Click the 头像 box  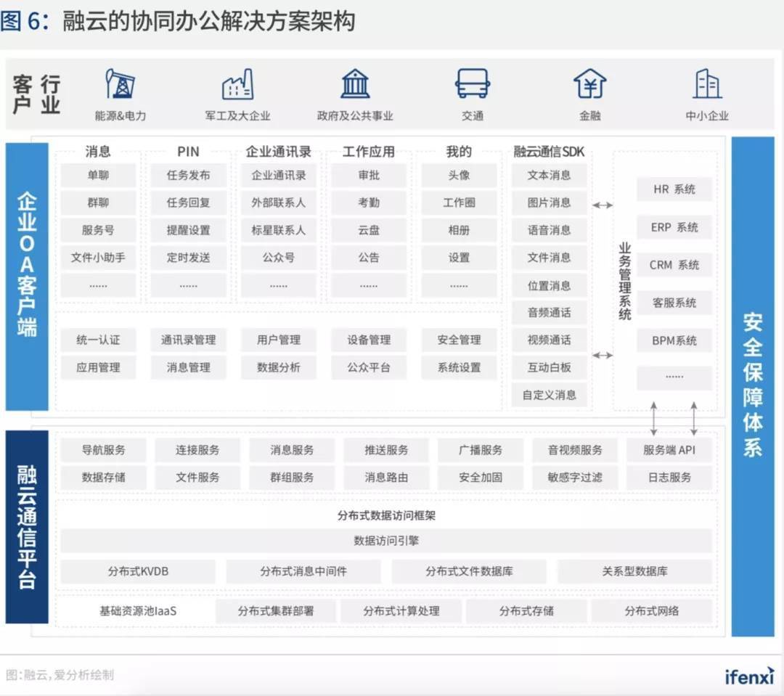point(459,175)
